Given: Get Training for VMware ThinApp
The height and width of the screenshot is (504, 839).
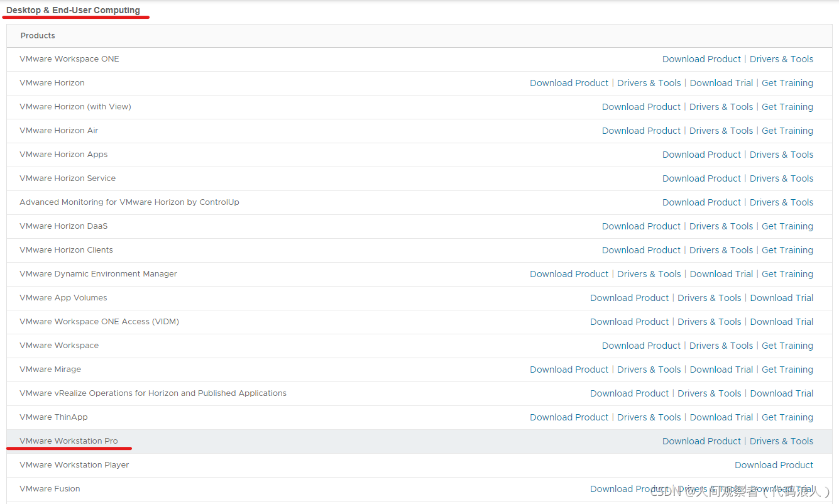Looking at the screenshot, I should (x=787, y=417).
